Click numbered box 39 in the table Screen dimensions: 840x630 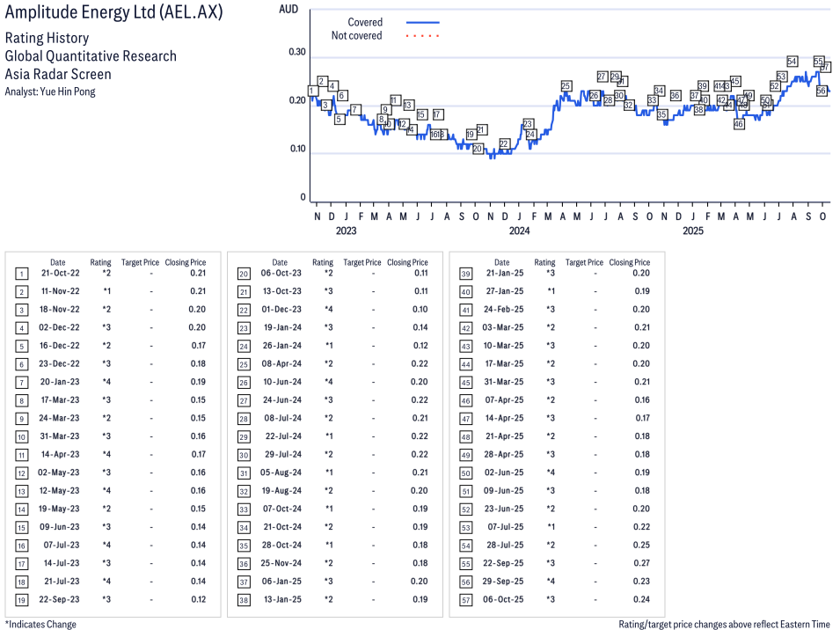466,274
